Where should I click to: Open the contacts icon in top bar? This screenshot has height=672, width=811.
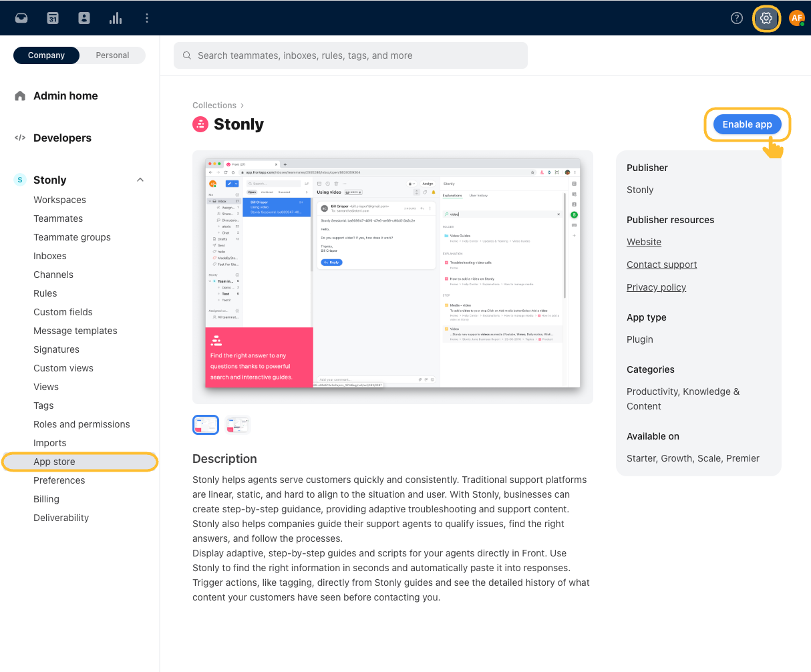[x=84, y=18]
